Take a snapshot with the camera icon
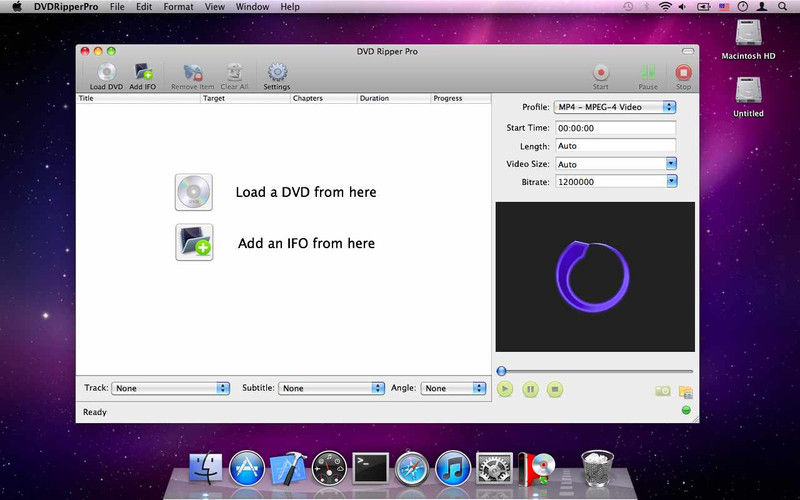The width and height of the screenshot is (800, 500). click(662, 391)
